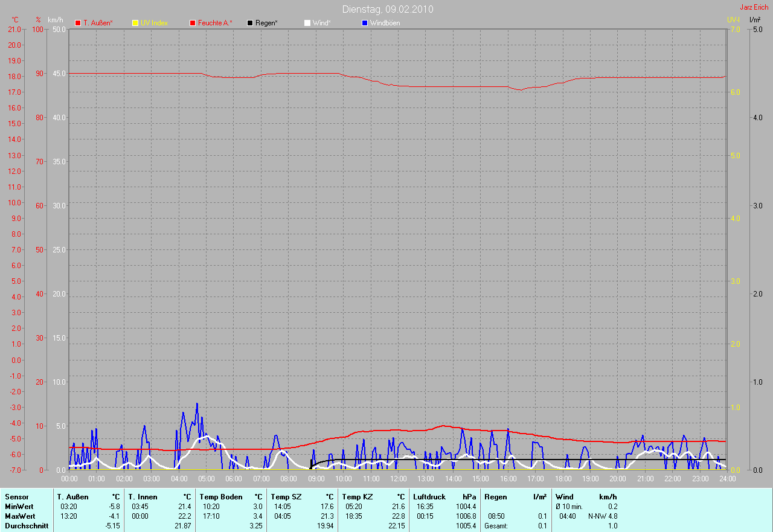Click the Regen Gesamt total value
Screen dimensions: 773x532
(542, 526)
